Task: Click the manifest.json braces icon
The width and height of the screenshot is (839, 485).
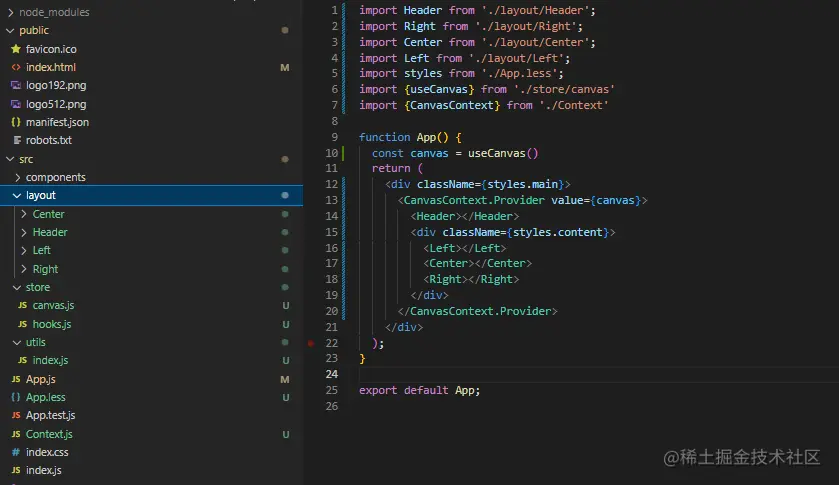Action: pyautogui.click(x=16, y=122)
